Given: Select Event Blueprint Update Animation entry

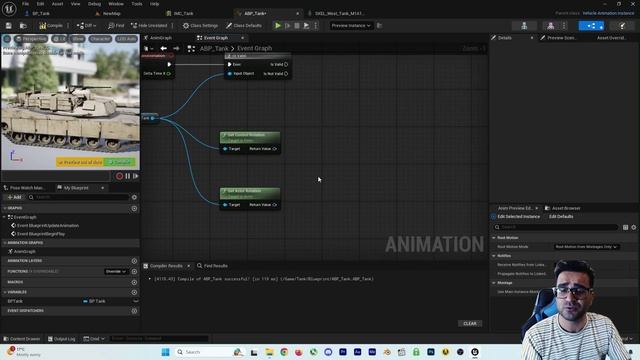Looking at the screenshot, I should point(48,225).
